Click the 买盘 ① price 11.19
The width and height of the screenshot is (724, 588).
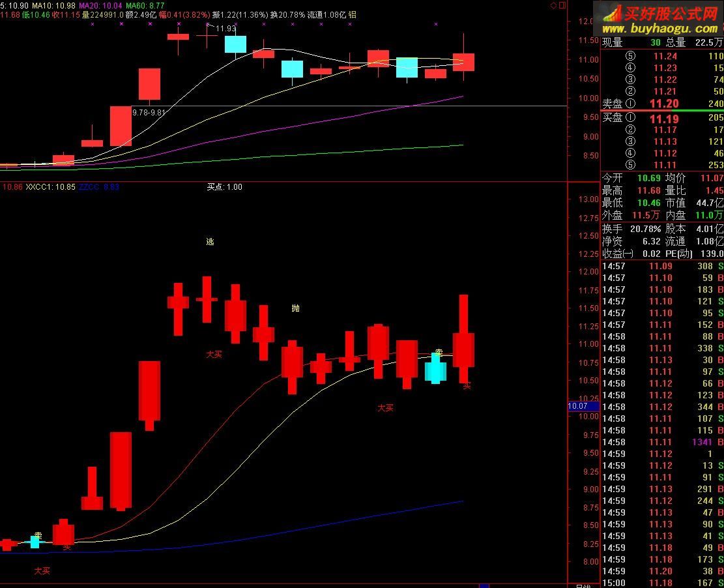coord(663,119)
